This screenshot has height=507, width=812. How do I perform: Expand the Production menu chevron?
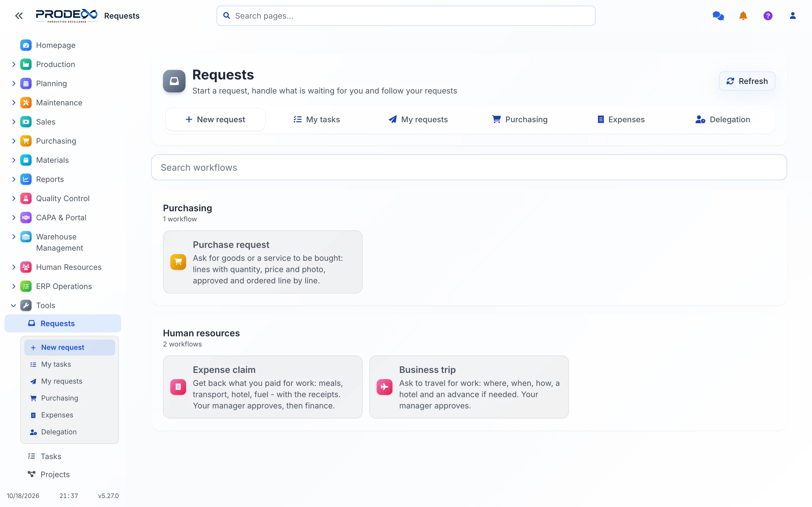pos(14,65)
